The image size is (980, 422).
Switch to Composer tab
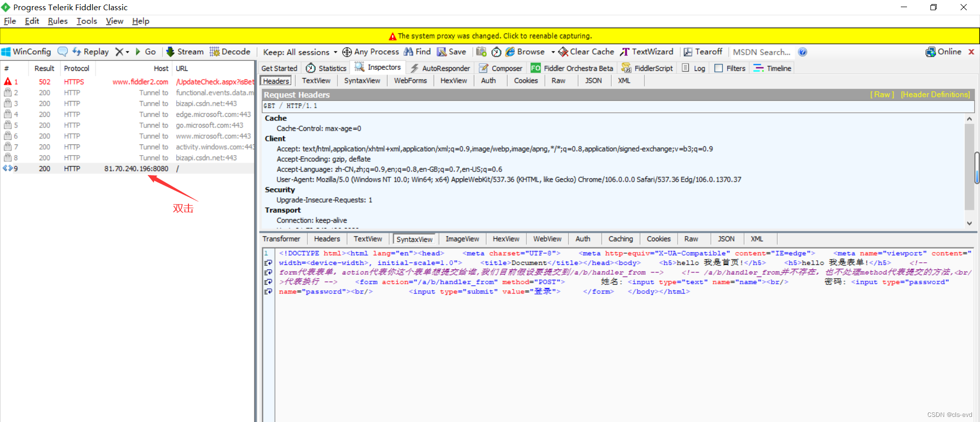(500, 68)
